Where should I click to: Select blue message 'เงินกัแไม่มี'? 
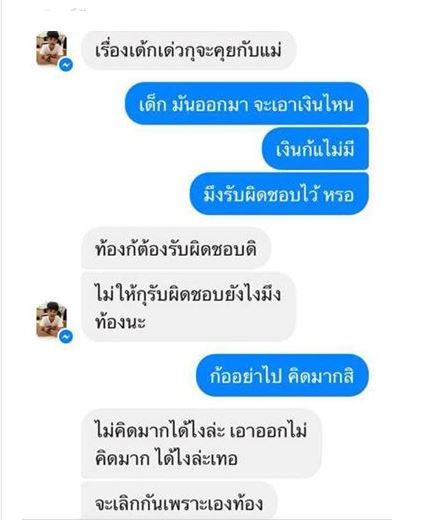point(315,149)
